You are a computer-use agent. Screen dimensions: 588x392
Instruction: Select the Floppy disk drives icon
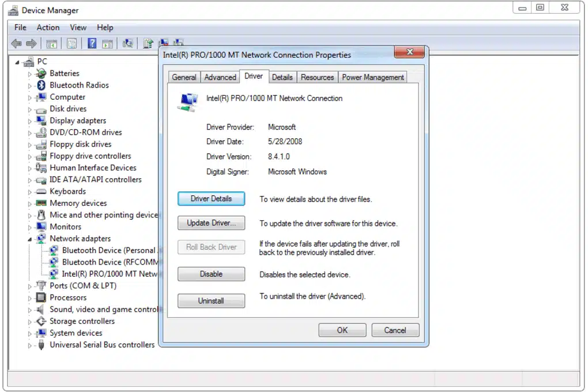41,145
